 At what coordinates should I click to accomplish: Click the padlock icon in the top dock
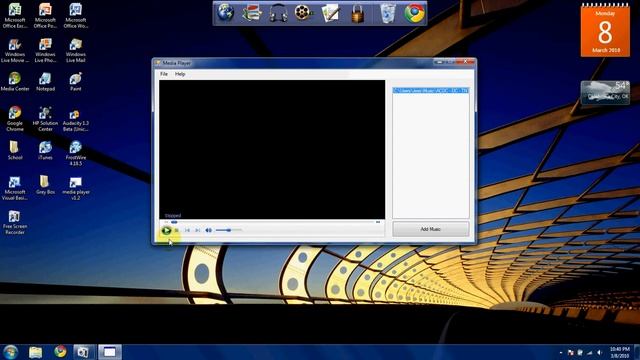tap(358, 13)
